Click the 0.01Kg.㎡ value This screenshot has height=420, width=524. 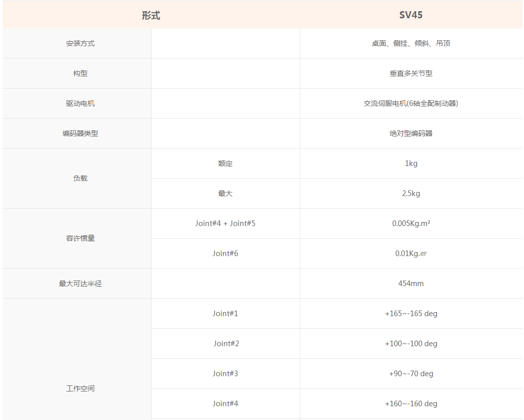(x=411, y=254)
